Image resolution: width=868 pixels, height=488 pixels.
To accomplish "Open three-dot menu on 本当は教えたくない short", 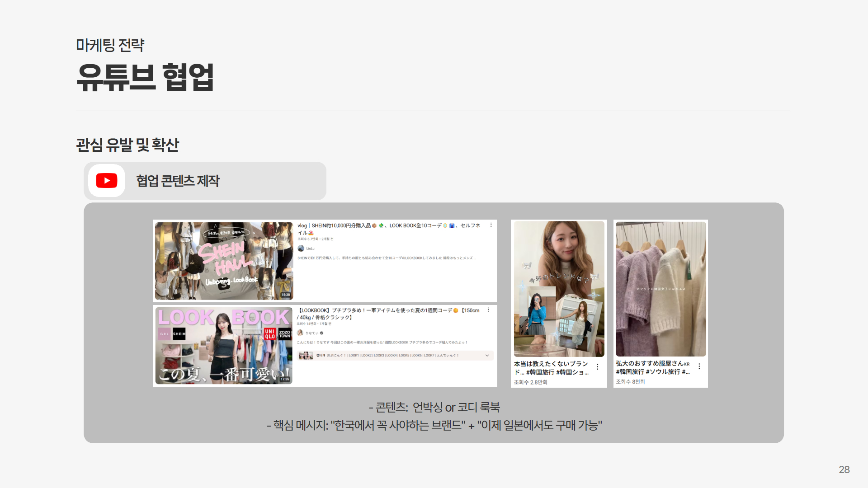I will click(597, 367).
